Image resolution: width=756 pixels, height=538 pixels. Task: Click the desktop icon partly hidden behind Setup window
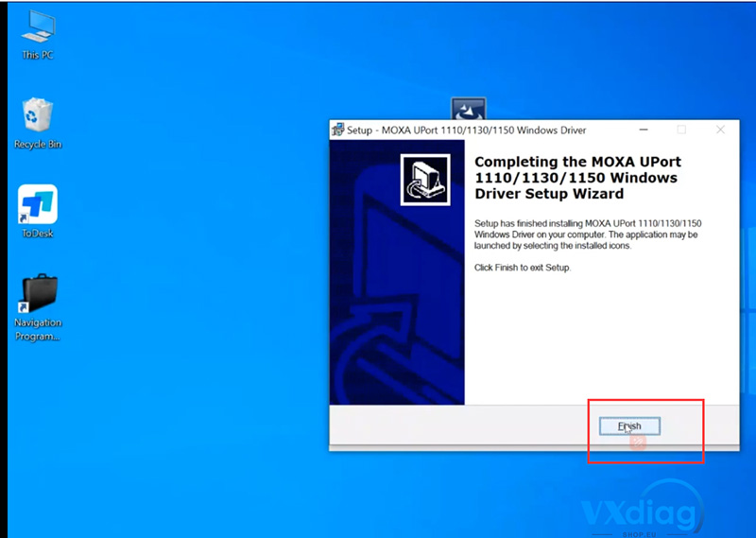coord(468,109)
